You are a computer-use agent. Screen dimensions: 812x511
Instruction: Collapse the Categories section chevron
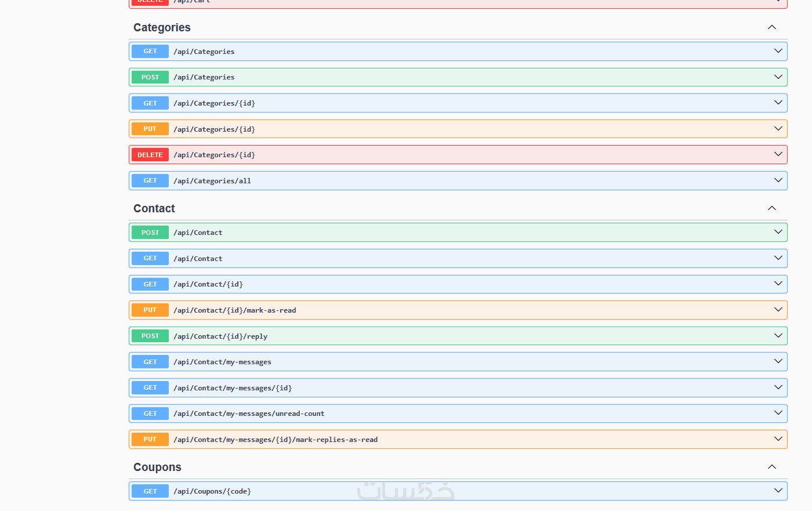pos(772,27)
